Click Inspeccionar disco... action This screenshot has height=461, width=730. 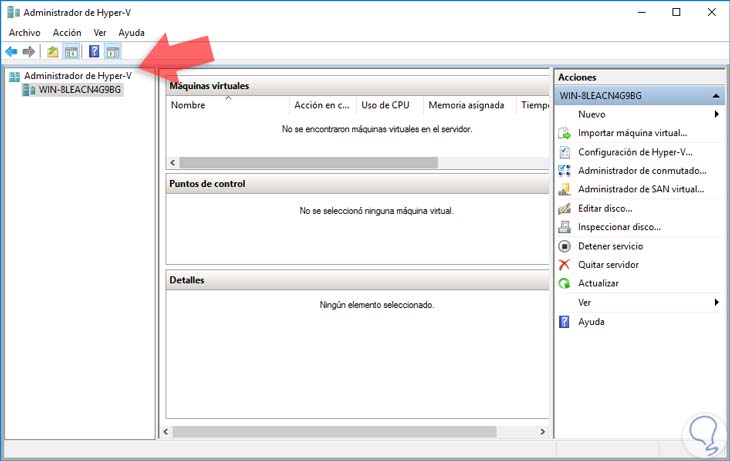(x=620, y=227)
